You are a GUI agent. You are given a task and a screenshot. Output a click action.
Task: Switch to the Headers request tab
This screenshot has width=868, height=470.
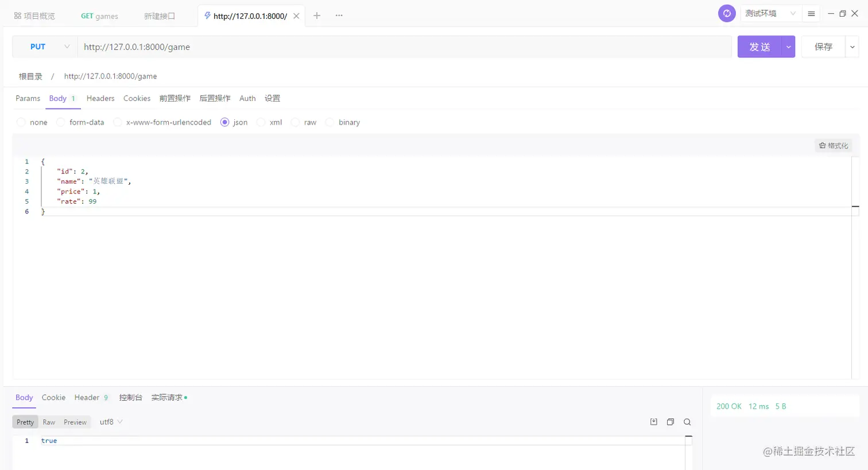pos(100,98)
